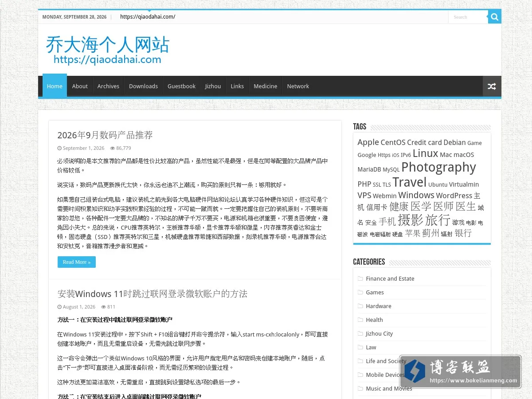Open the Home menu tab
This screenshot has height=399, width=532.
coord(55,86)
